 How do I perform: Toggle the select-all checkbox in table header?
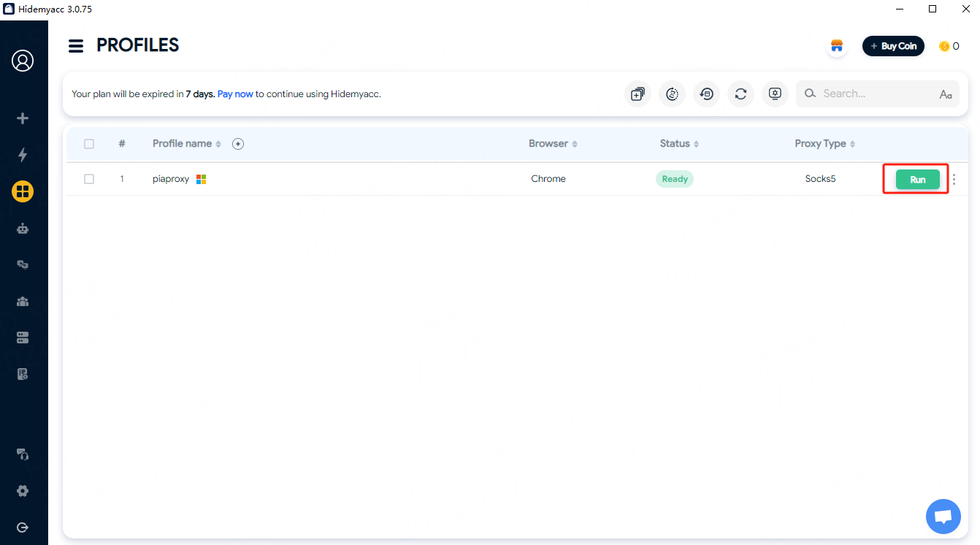point(89,144)
